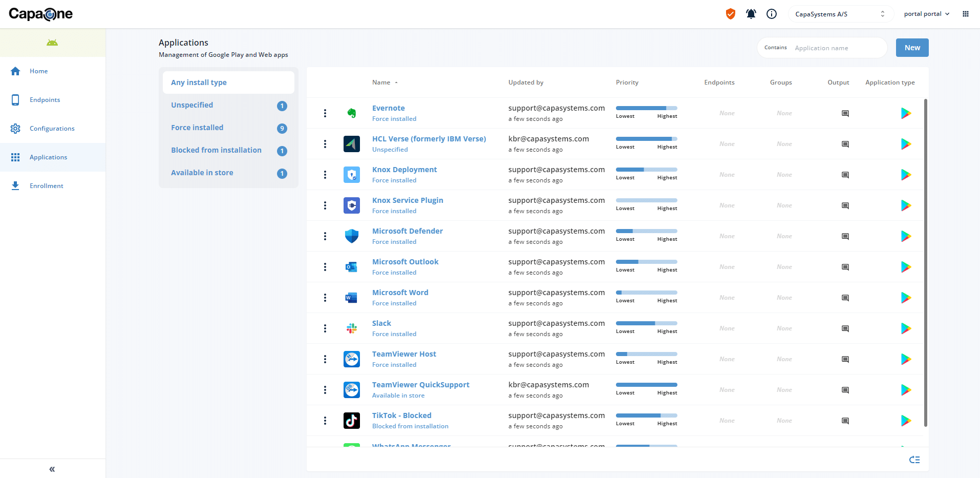
Task: Click the kbr@capasystems.com cell for HCL Verse
Action: [548, 139]
